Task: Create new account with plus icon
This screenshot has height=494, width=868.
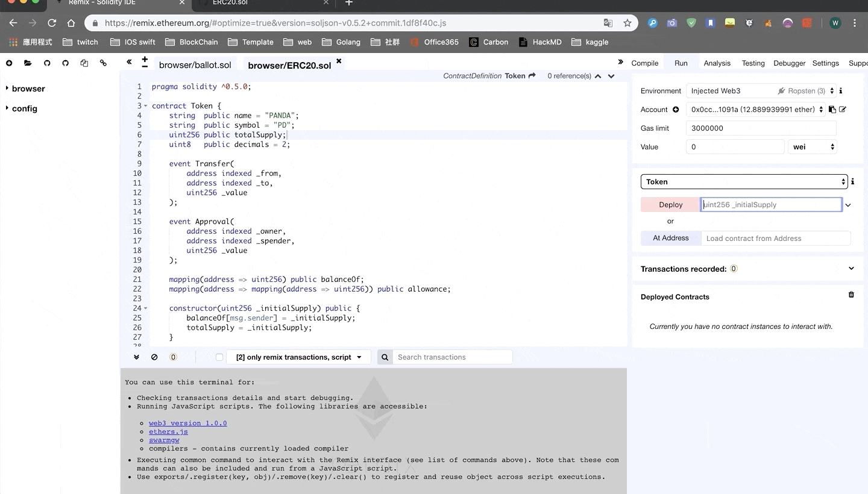Action: 676,110
